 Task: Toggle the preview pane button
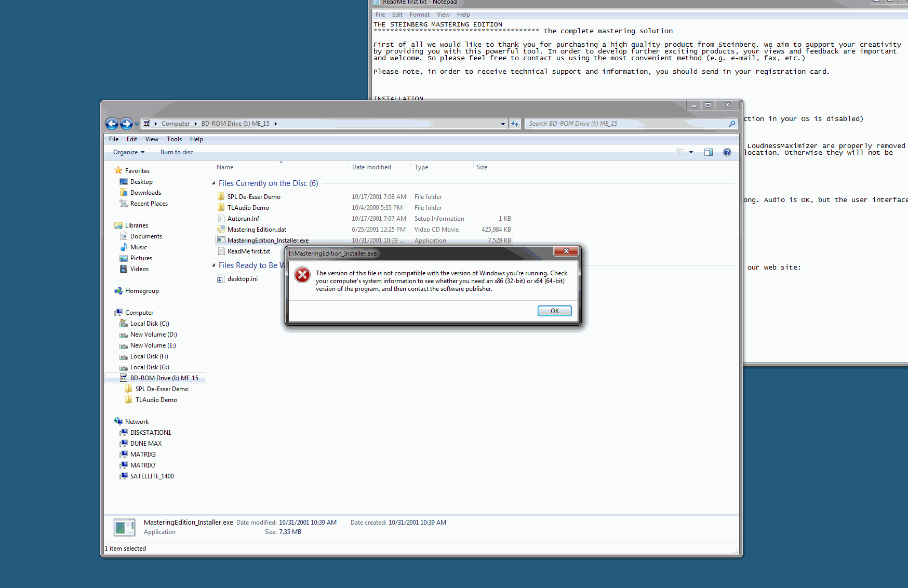click(709, 152)
